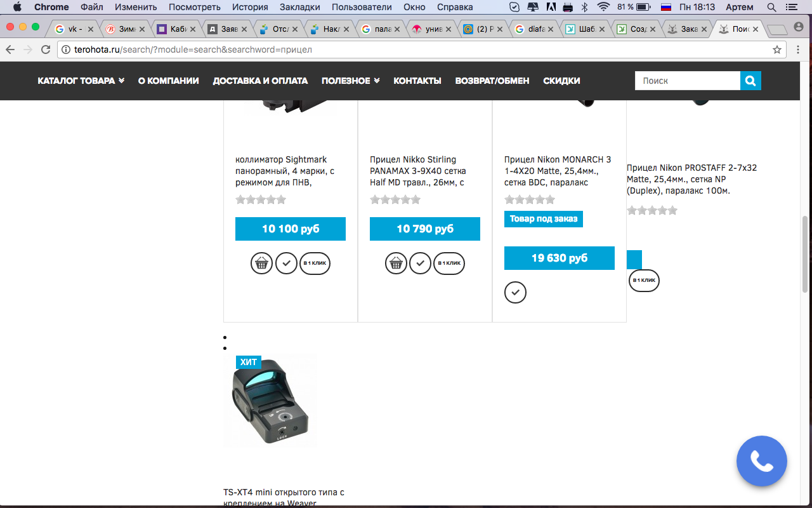The width and height of the screenshot is (812, 508).
Task: Rate Sightmark collimator using star rating
Action: [x=261, y=199]
